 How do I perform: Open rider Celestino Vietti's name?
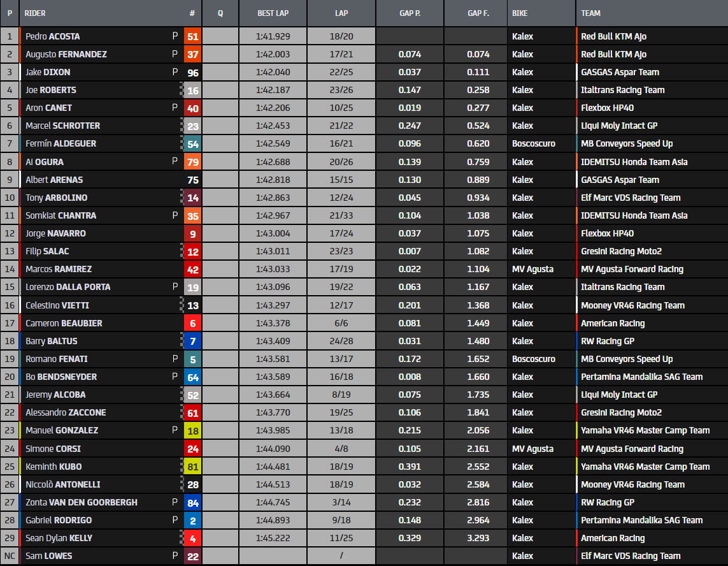click(x=57, y=305)
